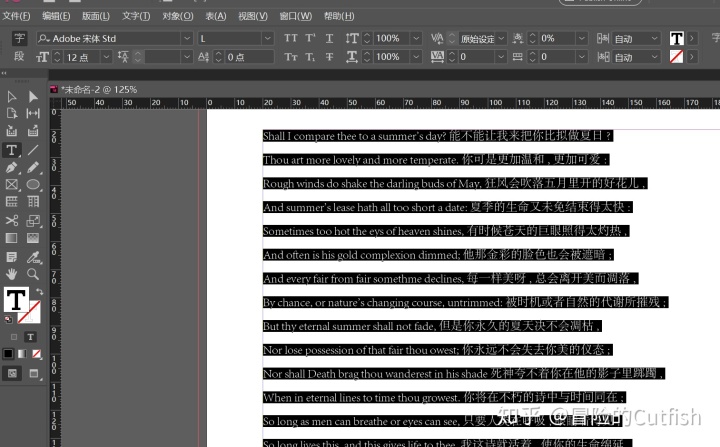
Task: Open the 文字(T) menu
Action: (136, 16)
